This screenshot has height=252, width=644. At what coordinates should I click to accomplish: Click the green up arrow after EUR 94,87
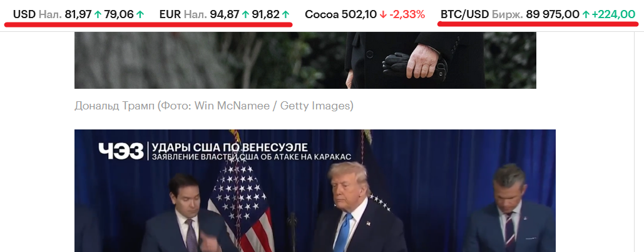click(x=245, y=15)
